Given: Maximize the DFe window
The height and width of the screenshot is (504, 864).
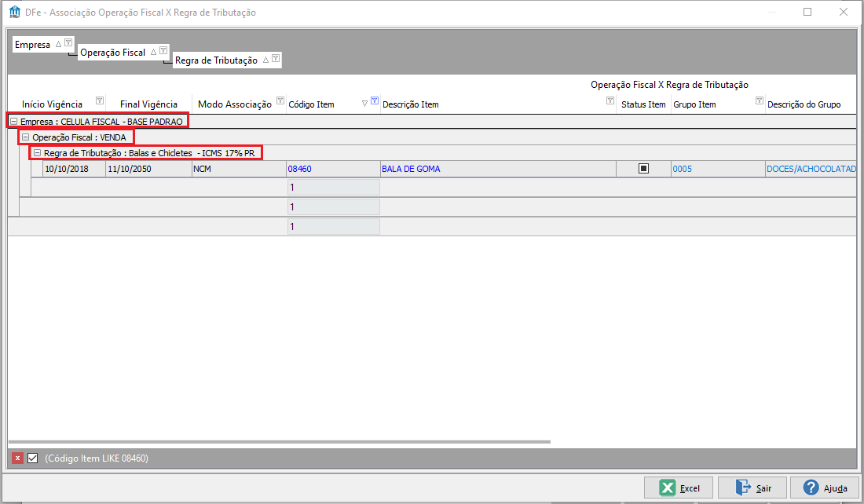Looking at the screenshot, I should (807, 12).
